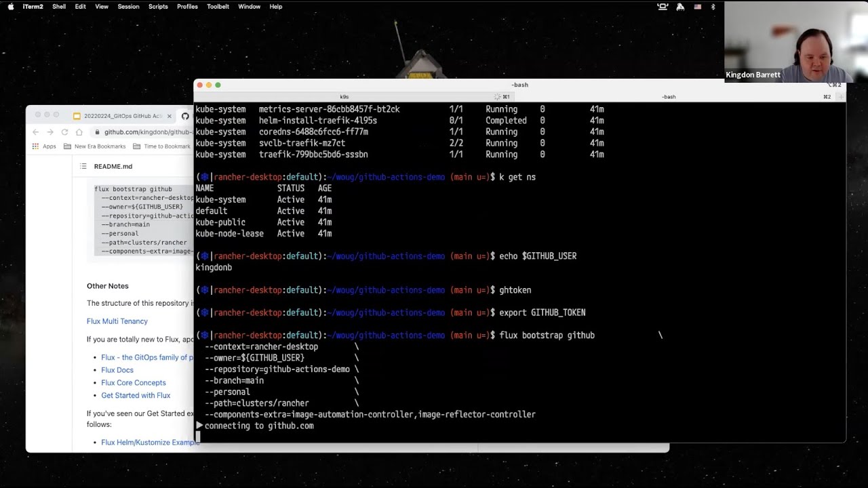
Task: Add a new iTerm2 tab with plus button
Action: [x=841, y=97]
